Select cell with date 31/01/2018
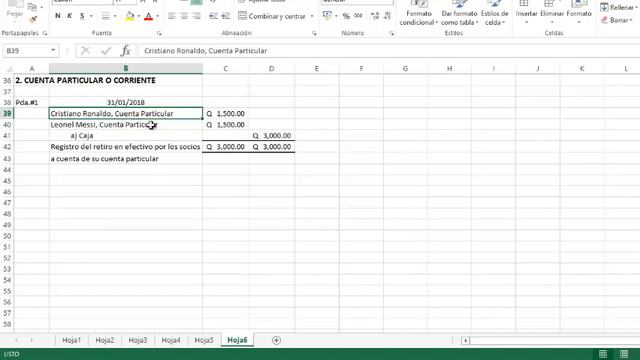The height and width of the screenshot is (360, 640). click(x=126, y=102)
